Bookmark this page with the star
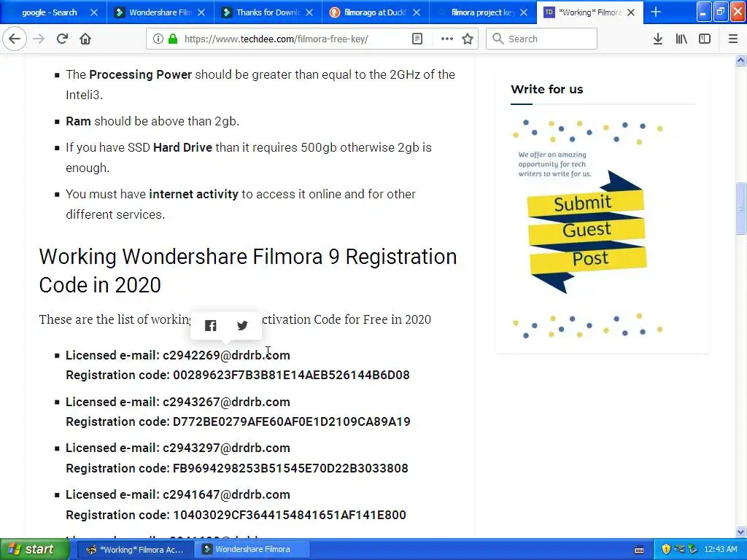The image size is (747, 560). pyautogui.click(x=468, y=39)
